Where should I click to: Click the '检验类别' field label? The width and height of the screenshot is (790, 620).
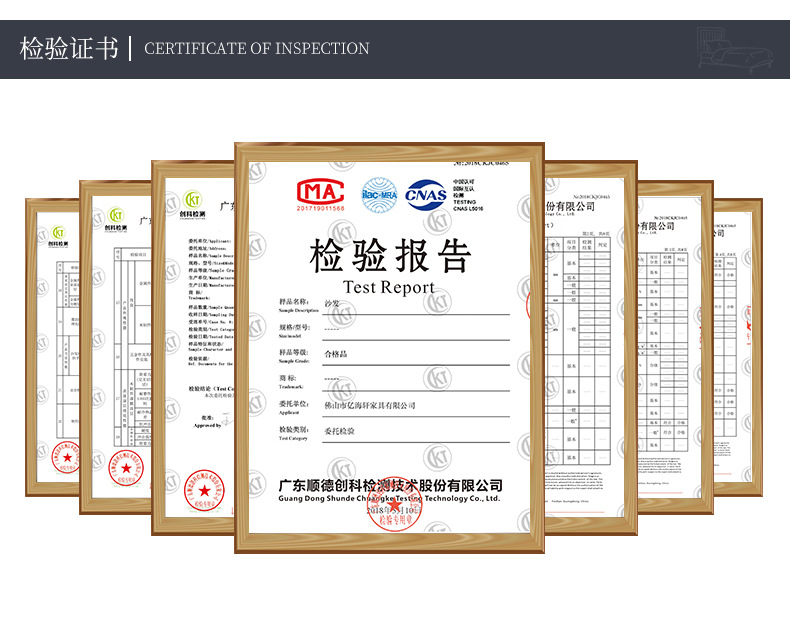coord(294,430)
